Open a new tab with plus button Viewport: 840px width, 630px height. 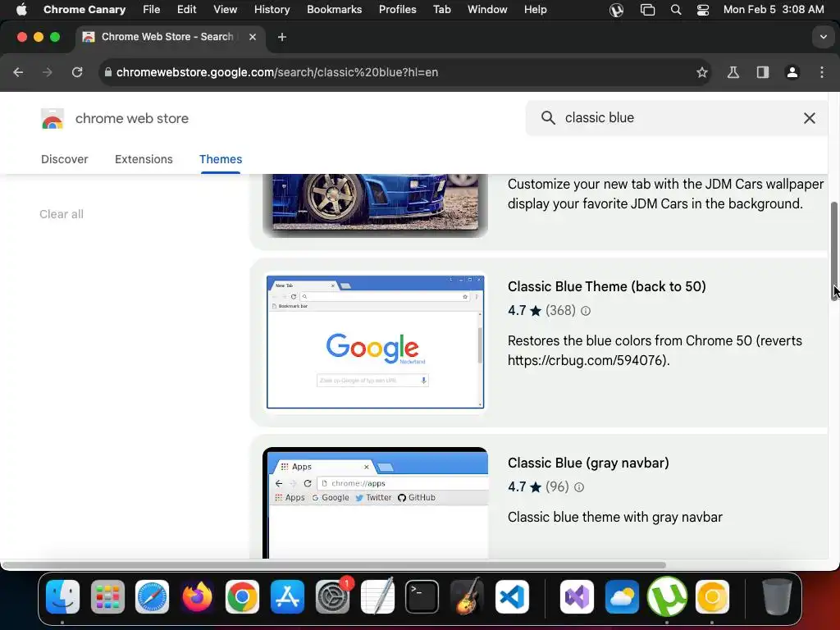(282, 37)
